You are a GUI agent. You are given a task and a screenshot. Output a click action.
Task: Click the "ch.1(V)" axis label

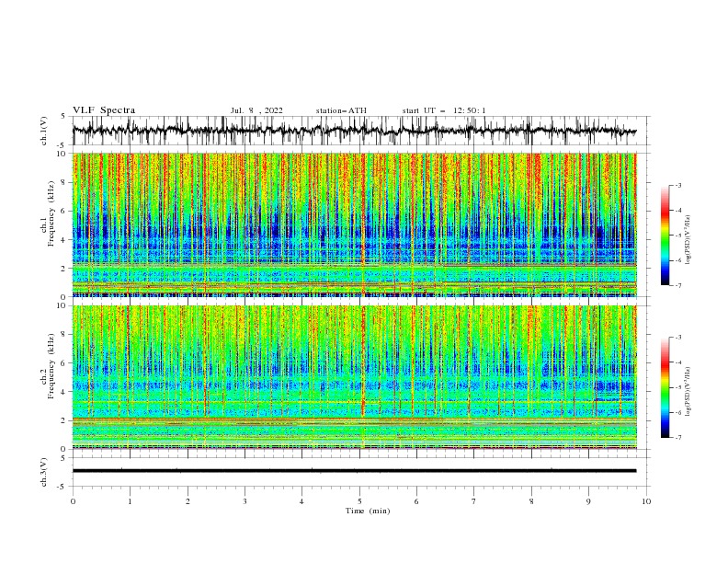44,131
